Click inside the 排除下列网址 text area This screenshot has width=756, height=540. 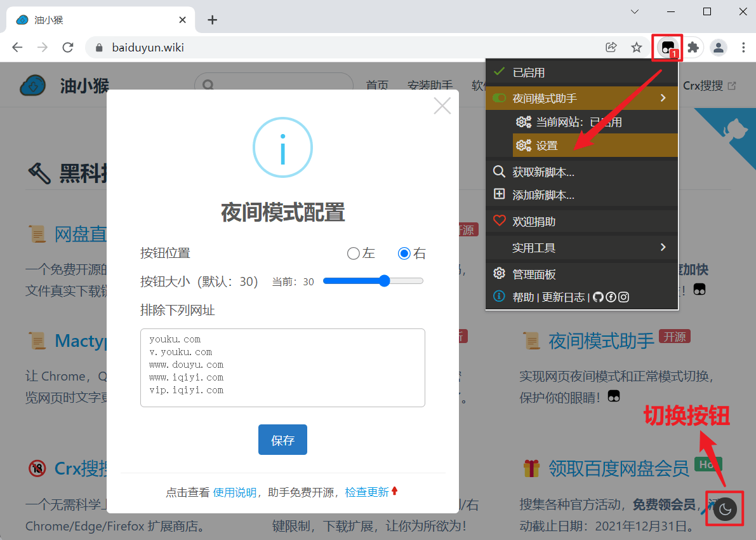click(x=282, y=368)
